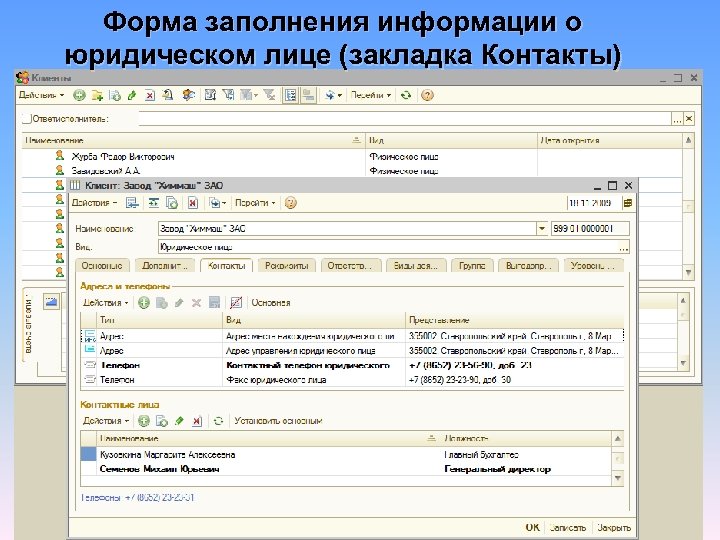Select Адрес управления юридического лица row
The image size is (720, 540).
point(352,350)
